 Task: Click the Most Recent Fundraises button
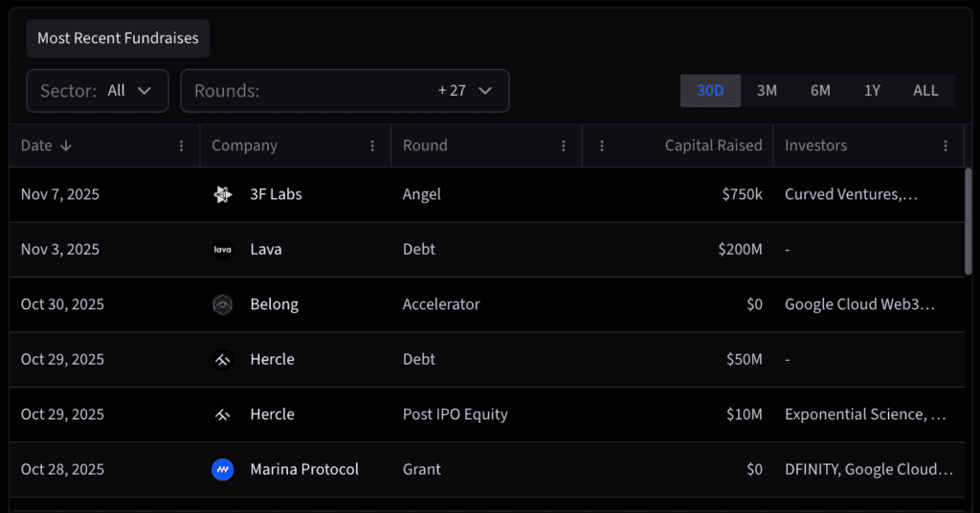(x=118, y=38)
